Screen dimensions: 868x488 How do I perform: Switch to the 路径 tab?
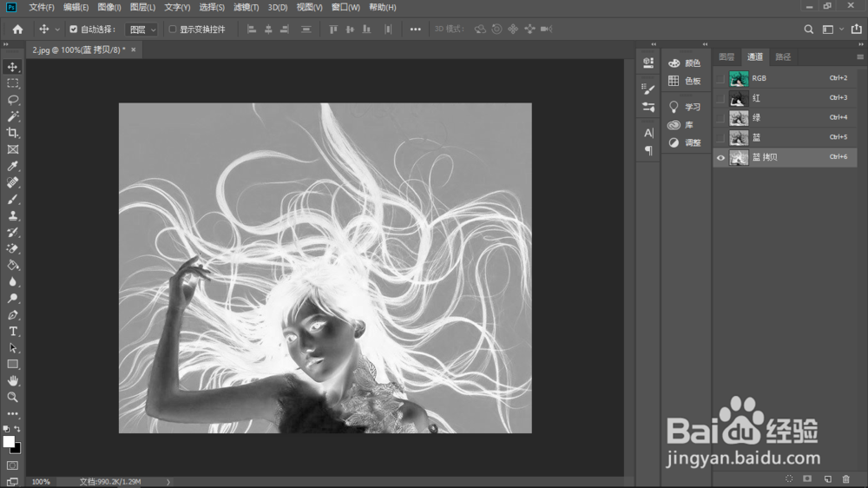point(783,56)
